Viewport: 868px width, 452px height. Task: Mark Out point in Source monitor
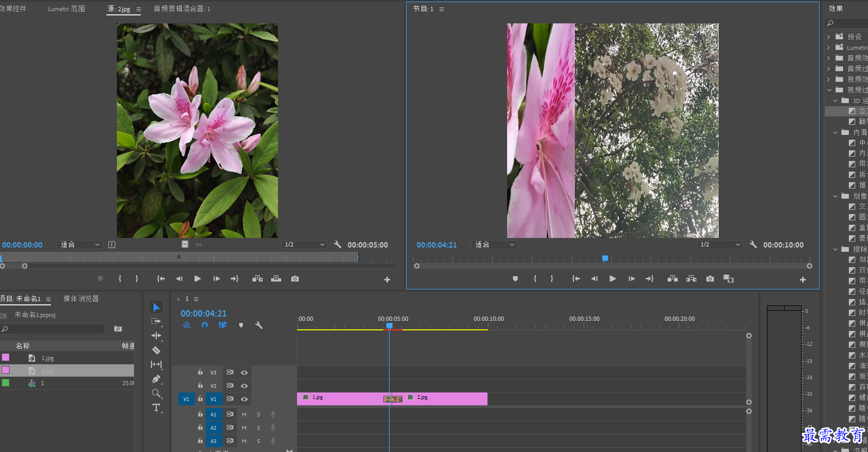point(137,279)
